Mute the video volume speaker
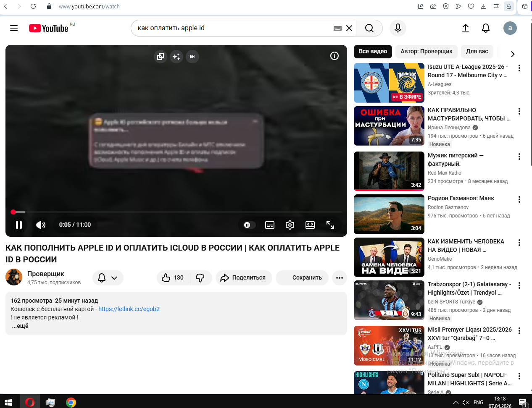The width and height of the screenshot is (532, 408). point(41,225)
